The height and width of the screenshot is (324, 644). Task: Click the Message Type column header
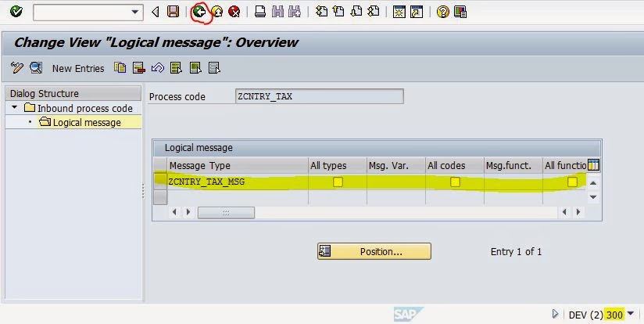point(238,165)
